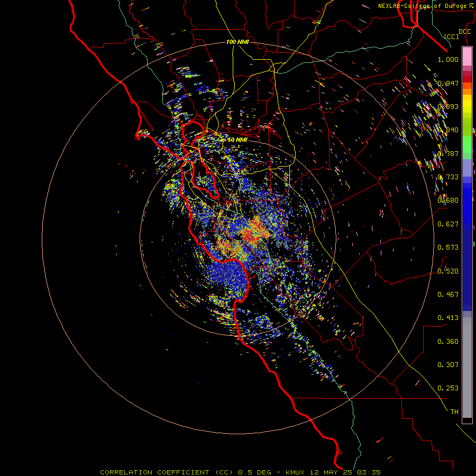Select the 0.947 scale value
Screen dimensions: 476x476
click(448, 83)
